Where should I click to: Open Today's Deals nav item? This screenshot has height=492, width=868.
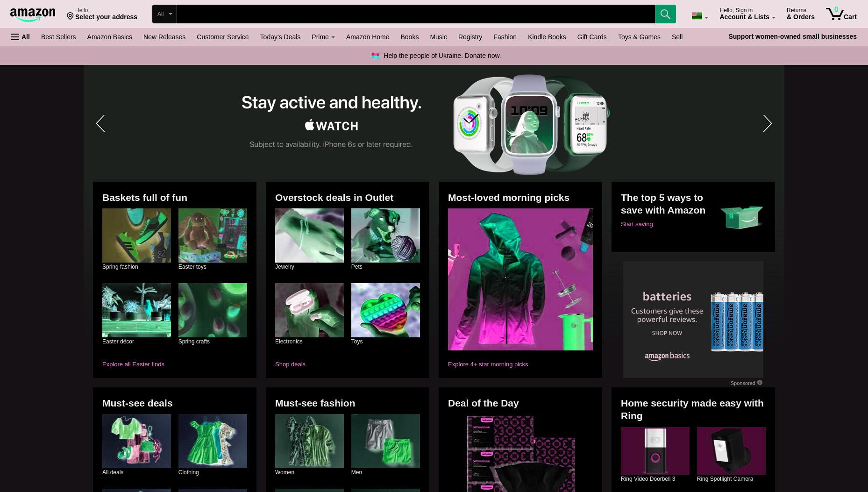pos(280,37)
